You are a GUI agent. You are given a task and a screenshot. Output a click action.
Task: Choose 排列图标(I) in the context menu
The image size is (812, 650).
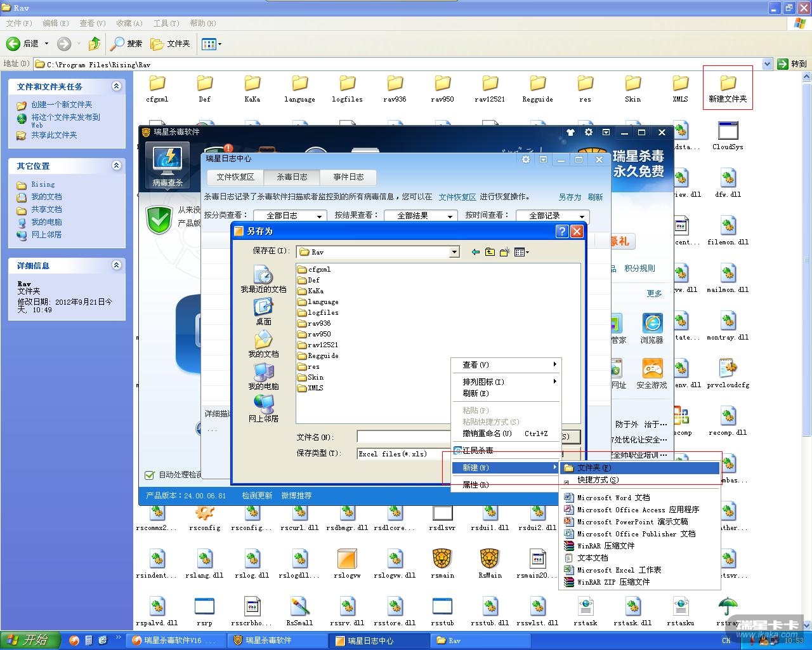(x=506, y=382)
